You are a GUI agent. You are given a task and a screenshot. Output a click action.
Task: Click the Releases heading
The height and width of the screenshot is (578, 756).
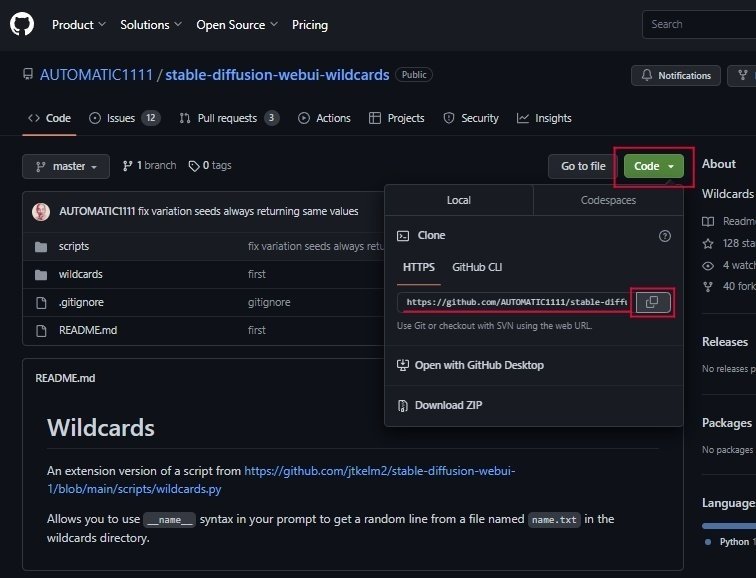(725, 342)
